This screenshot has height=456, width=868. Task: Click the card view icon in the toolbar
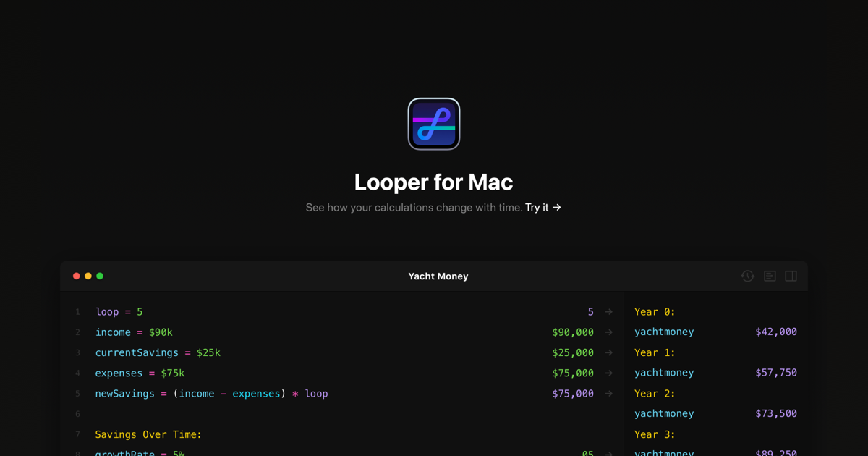point(770,276)
